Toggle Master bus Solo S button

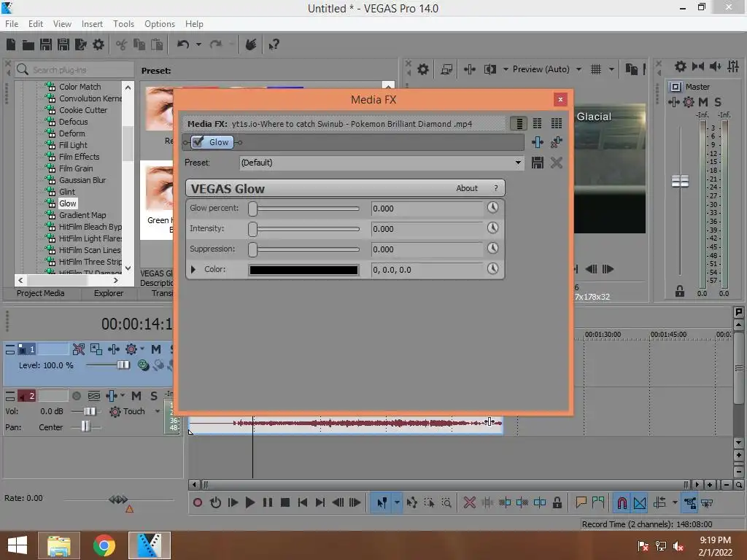click(718, 102)
